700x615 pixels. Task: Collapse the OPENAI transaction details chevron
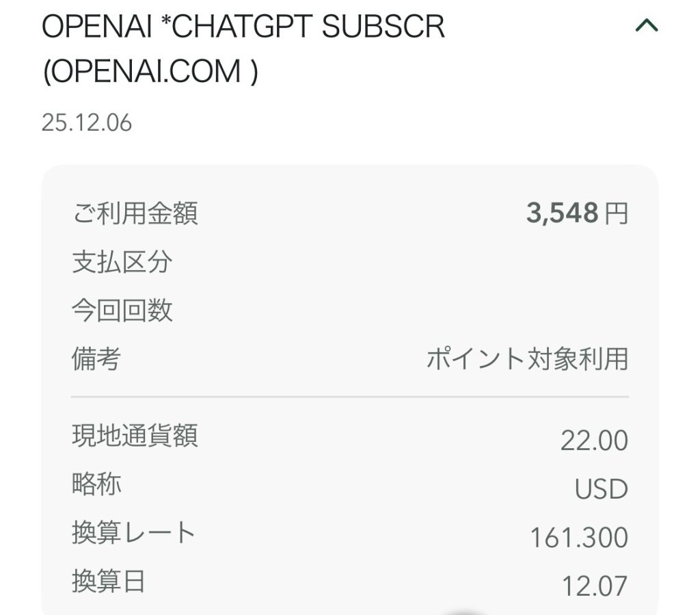(x=646, y=27)
